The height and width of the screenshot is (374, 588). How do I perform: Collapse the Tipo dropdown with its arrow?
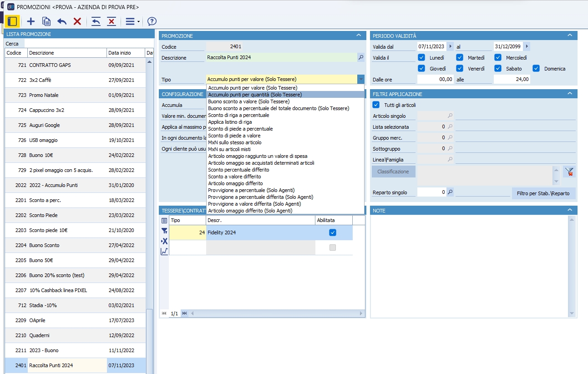point(361,79)
